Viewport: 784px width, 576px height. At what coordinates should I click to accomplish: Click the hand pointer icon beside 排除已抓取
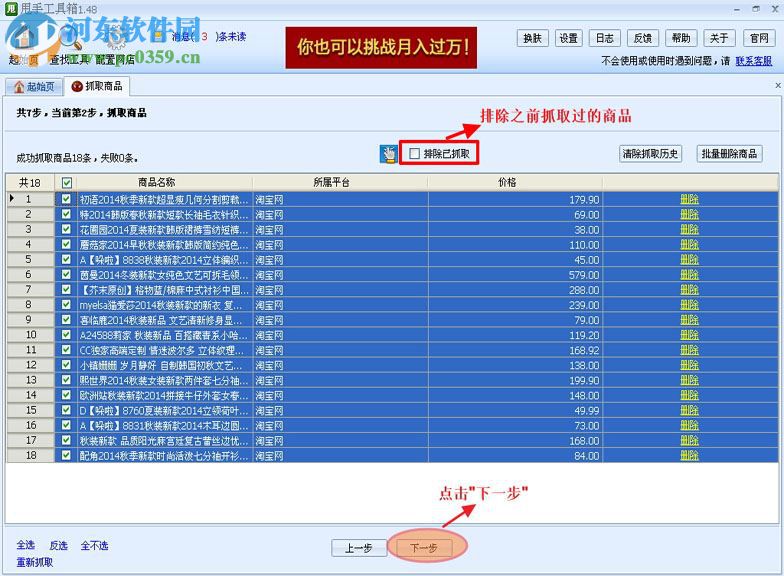point(388,154)
